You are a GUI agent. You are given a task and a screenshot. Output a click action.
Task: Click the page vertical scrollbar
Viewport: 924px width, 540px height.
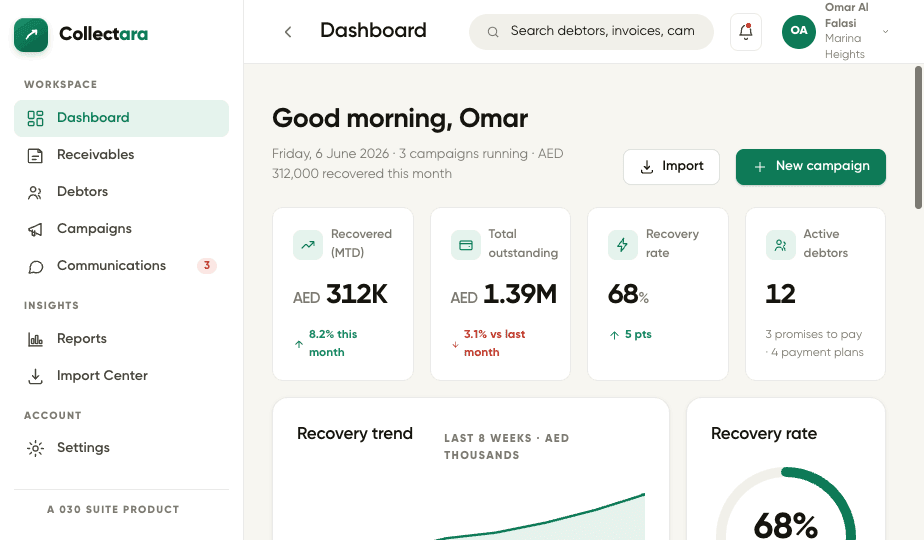918,138
